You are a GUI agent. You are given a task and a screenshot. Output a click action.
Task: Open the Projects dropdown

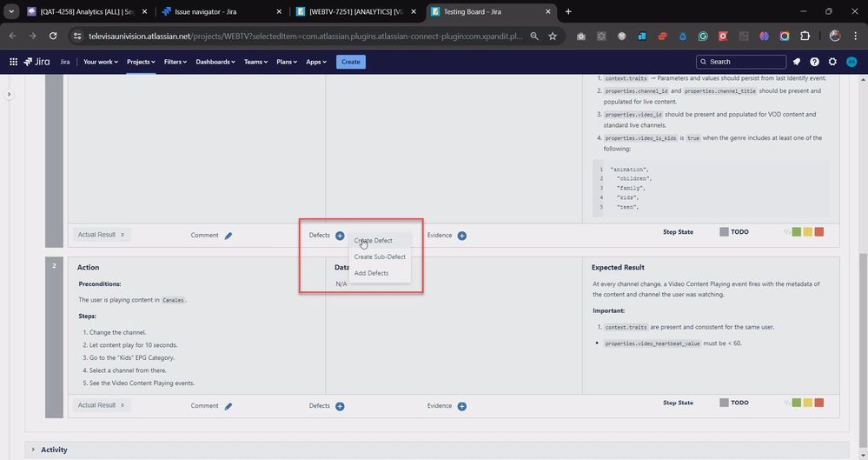tap(141, 62)
